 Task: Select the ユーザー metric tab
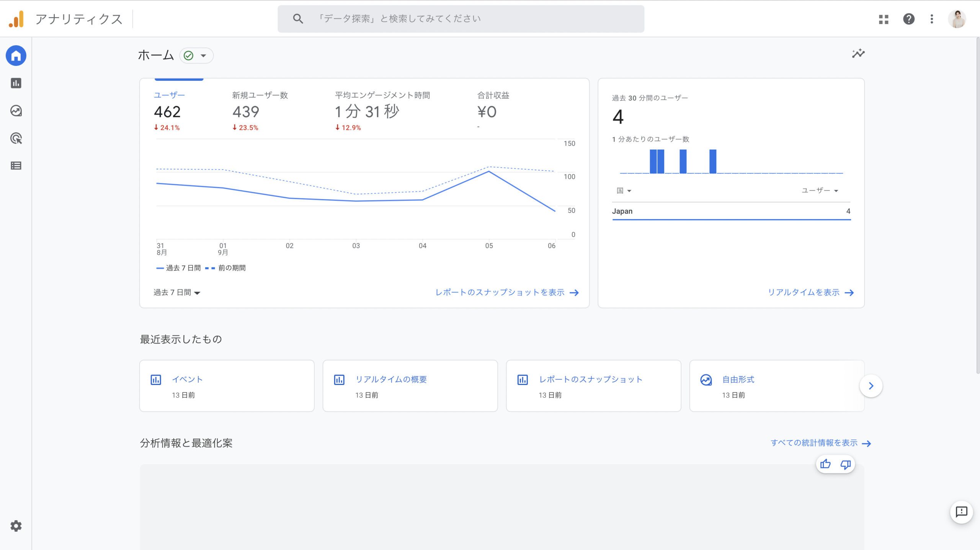click(x=169, y=111)
